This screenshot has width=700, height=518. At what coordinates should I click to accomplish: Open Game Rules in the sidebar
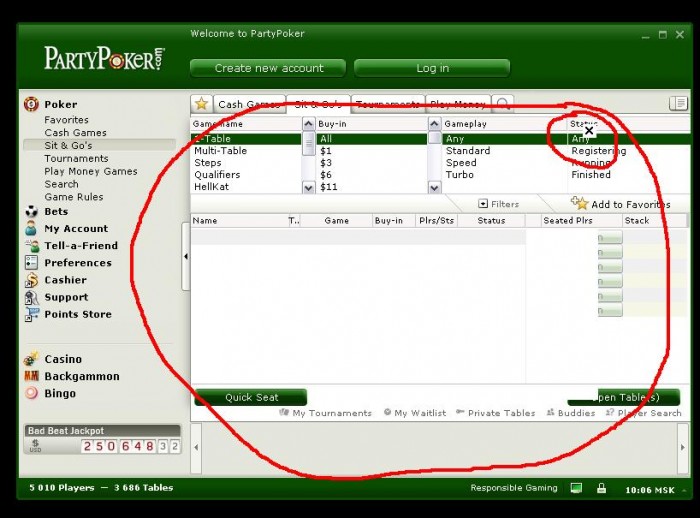(x=74, y=197)
